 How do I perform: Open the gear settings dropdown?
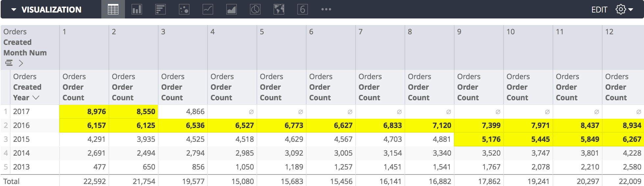pos(624,9)
